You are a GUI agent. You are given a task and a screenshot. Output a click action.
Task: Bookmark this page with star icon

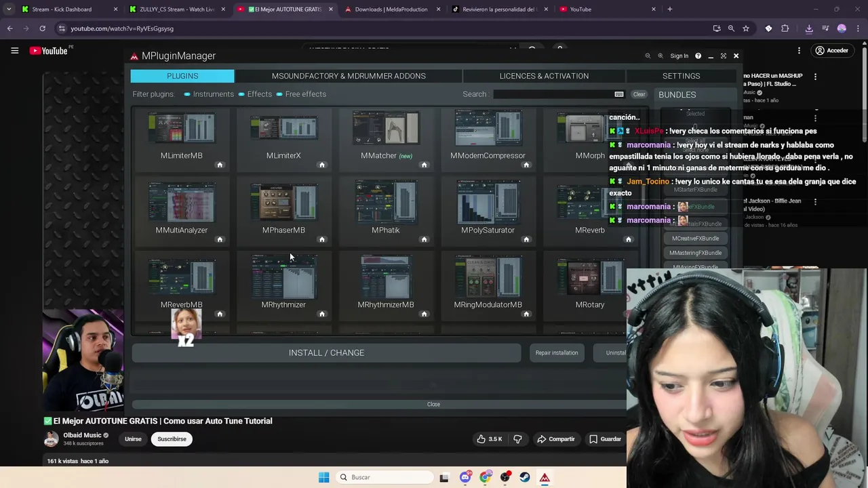click(746, 28)
